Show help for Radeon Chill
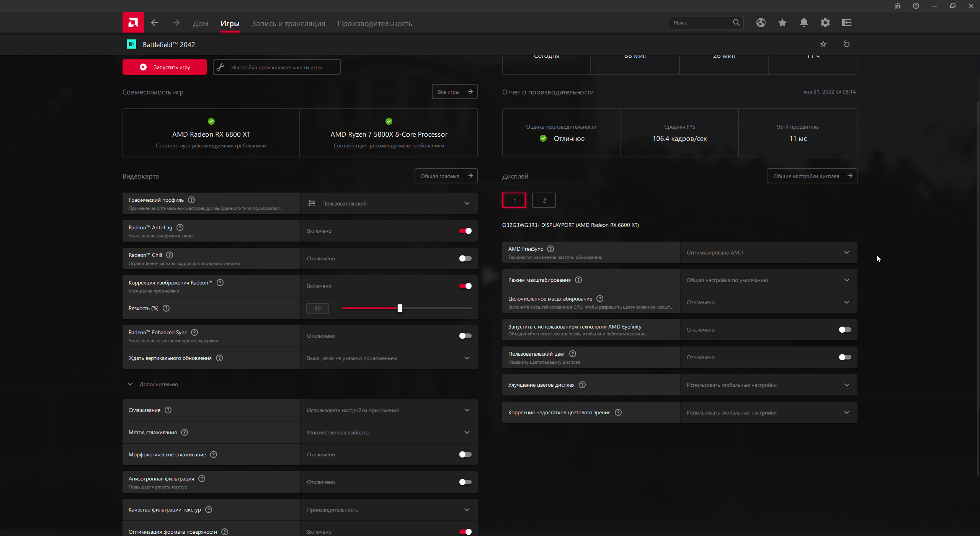 [170, 255]
